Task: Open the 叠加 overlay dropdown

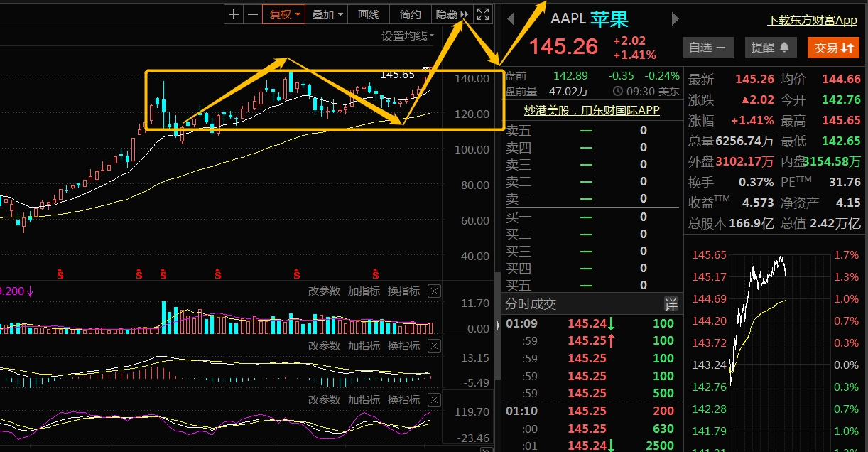Action: [327, 14]
